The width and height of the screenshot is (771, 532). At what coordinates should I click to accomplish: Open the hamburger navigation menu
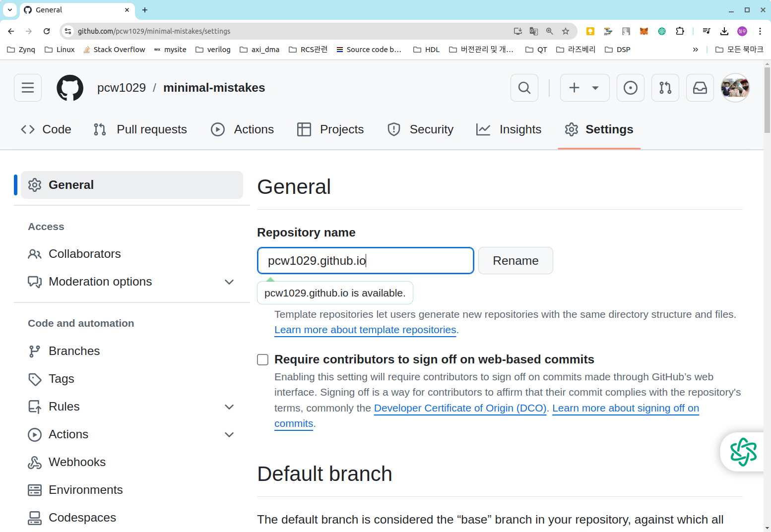coord(27,88)
